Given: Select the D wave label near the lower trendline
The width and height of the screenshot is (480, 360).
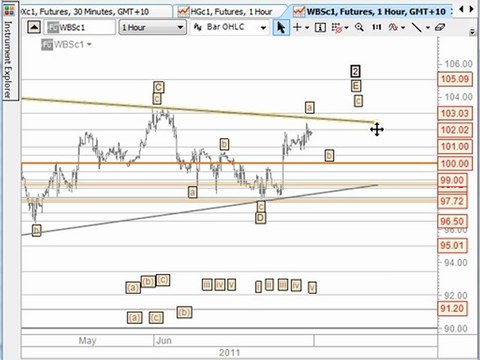Looking at the screenshot, I should [260, 218].
